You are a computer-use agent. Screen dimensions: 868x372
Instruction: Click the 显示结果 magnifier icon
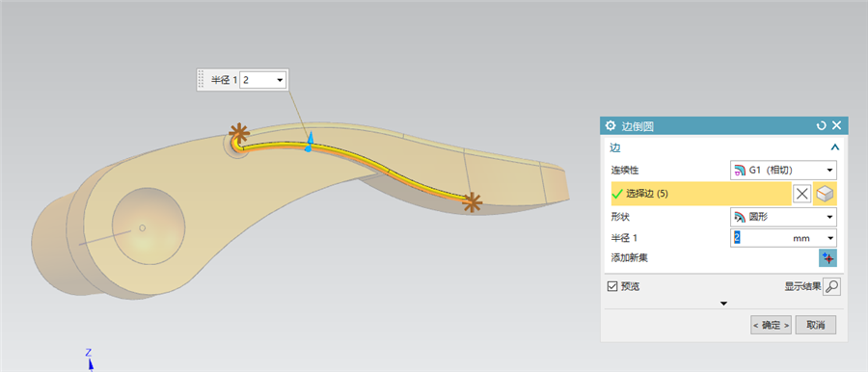click(x=831, y=287)
